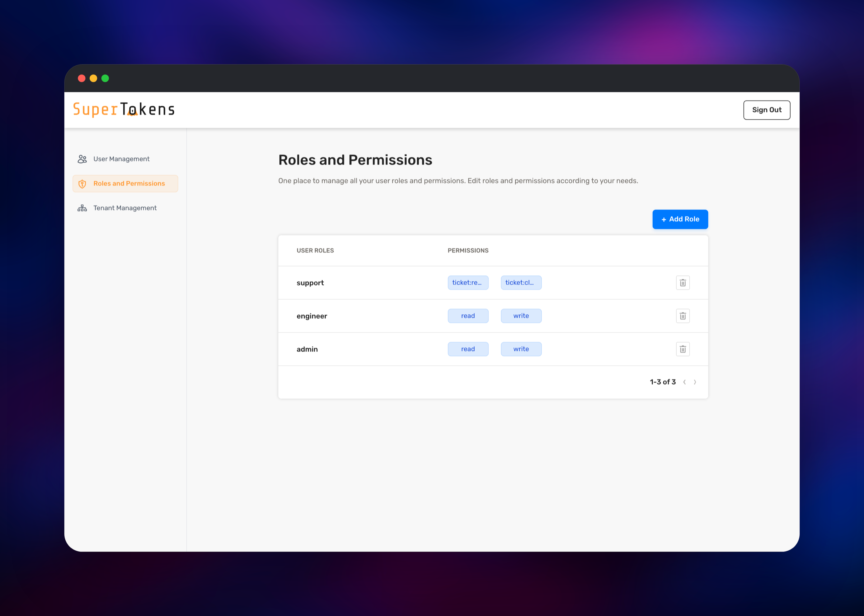Screen dimensions: 864x616
Task: Click the Roles and Permissions page heading
Action: click(355, 160)
